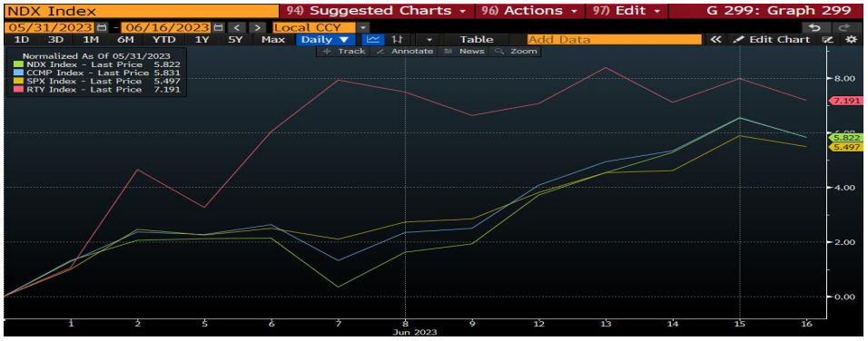Select SPX Index - Last Price legend row
This screenshot has width=868, height=341.
coord(97,82)
